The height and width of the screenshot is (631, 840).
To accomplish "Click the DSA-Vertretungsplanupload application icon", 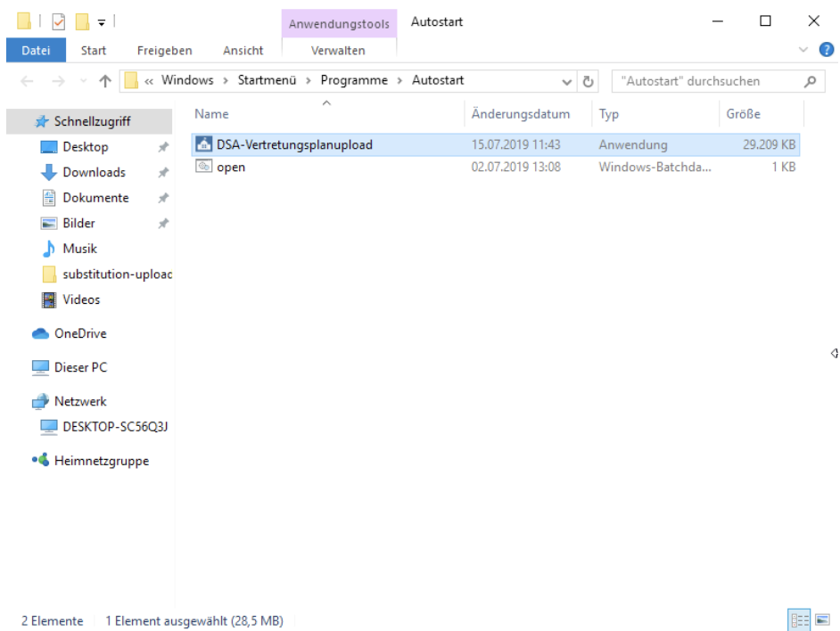I will tap(203, 144).
